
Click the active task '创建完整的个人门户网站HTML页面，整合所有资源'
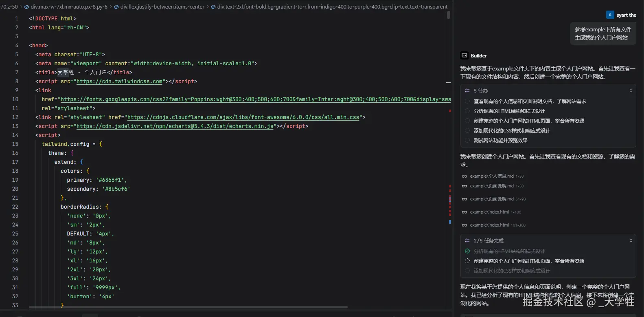(x=529, y=261)
